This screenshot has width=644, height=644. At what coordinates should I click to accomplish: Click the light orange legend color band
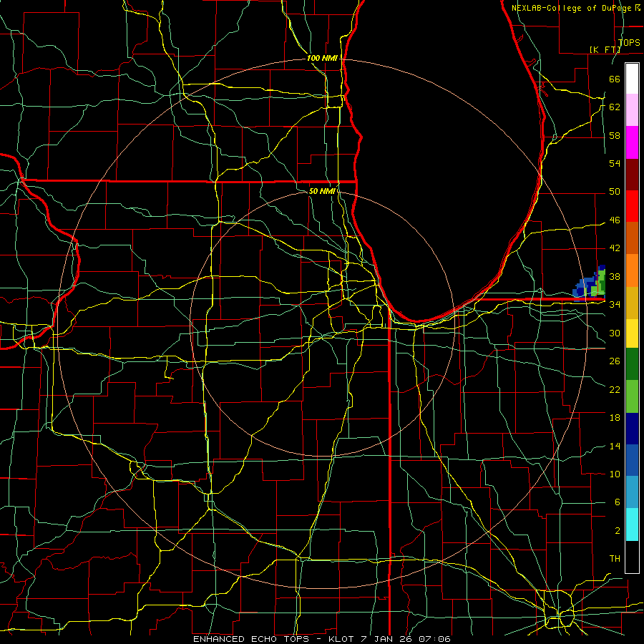pyautogui.click(x=632, y=270)
